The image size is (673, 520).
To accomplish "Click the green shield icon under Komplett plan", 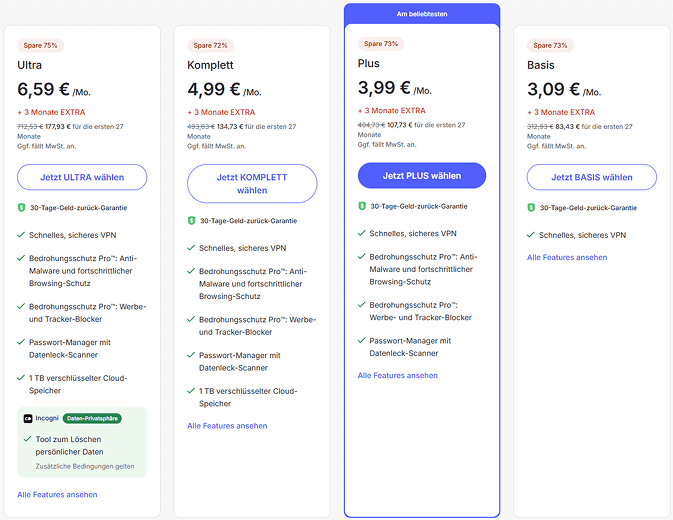I will [191, 221].
